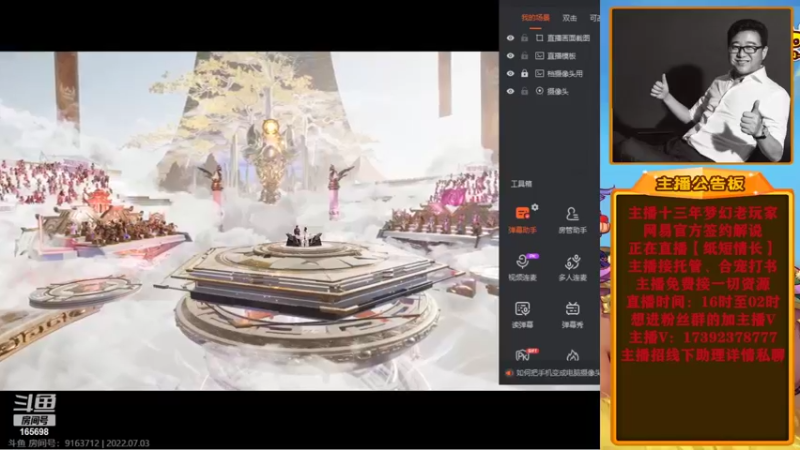Open the 房管助手 room manager tool

(572, 219)
